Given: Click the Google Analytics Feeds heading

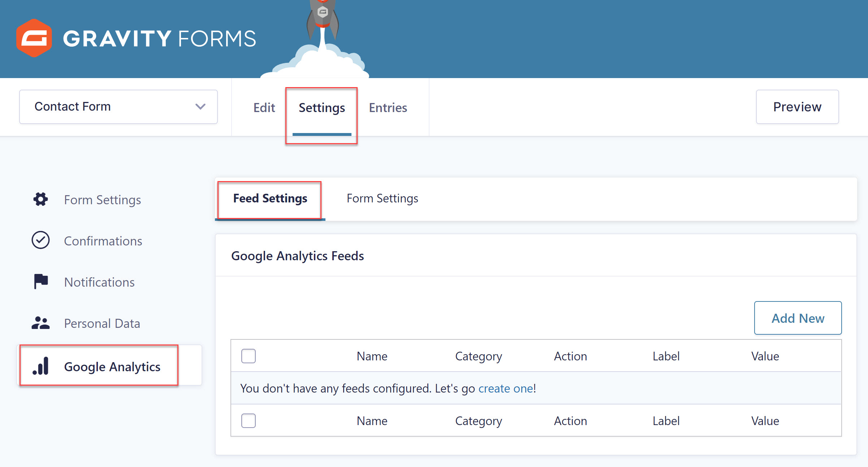Looking at the screenshot, I should (298, 256).
